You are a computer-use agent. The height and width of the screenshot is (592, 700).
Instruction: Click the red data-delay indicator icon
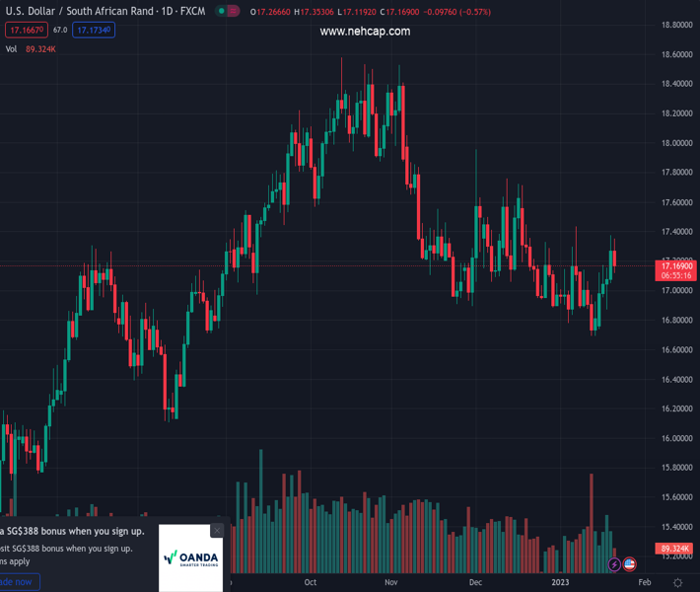point(235,12)
